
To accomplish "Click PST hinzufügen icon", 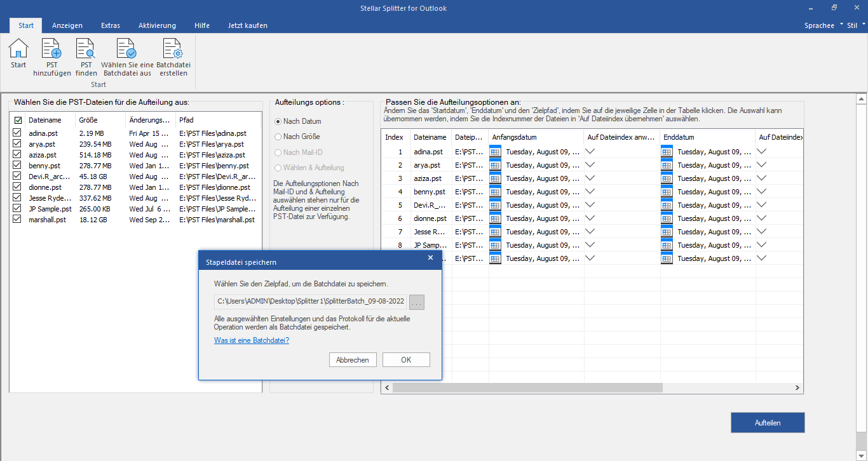I will (51, 48).
